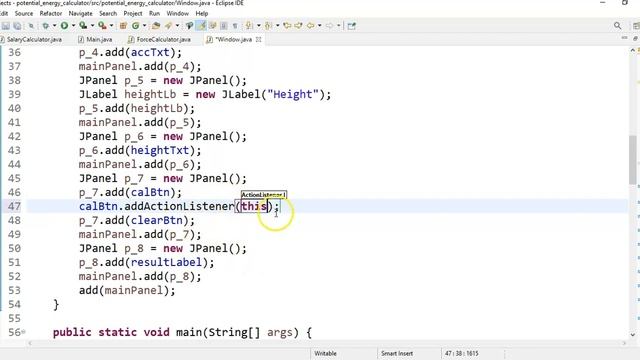Open the dropdown beside Previous Annotation icon
Screen dimensions: 640x360
(278, 26)
